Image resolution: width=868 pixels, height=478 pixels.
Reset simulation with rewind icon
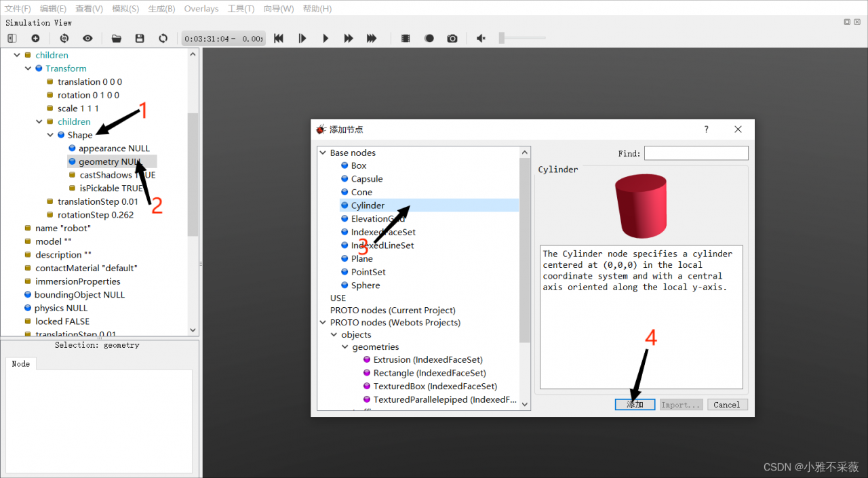(279, 39)
